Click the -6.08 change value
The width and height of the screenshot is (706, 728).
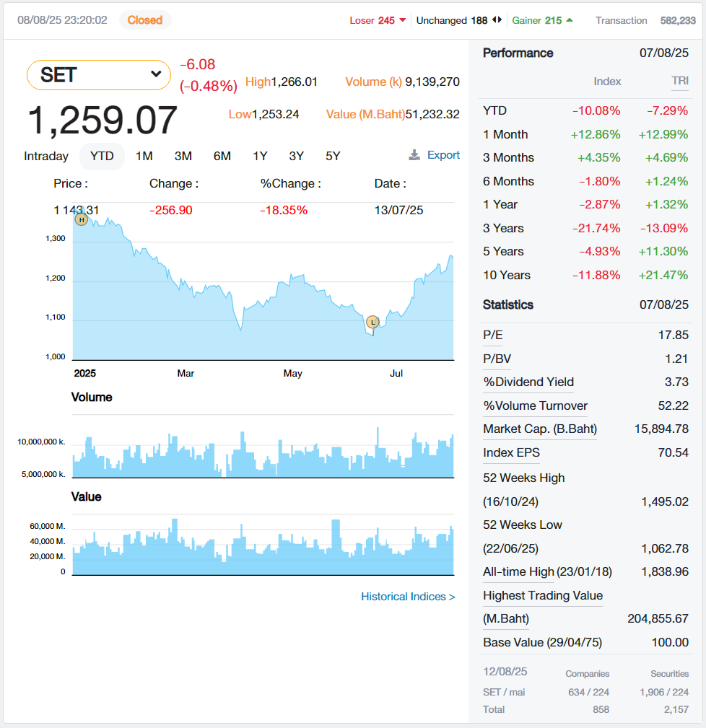pyautogui.click(x=197, y=64)
